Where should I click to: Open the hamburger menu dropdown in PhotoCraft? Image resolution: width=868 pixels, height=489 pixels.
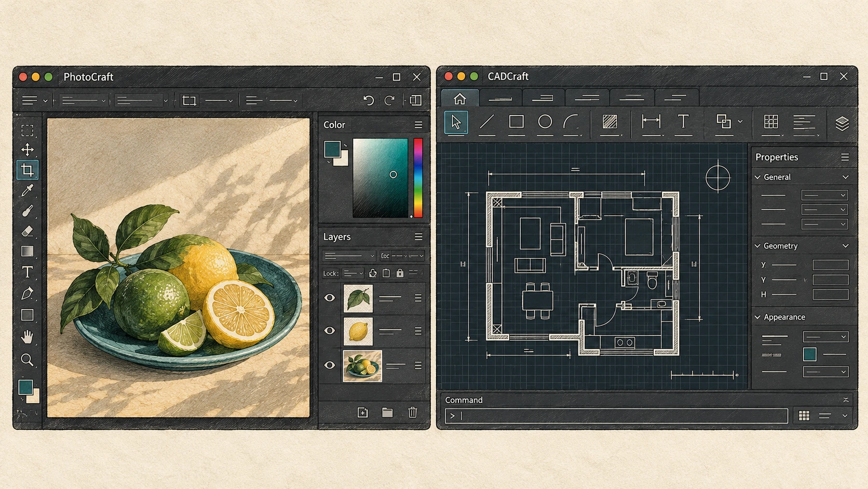(x=34, y=100)
